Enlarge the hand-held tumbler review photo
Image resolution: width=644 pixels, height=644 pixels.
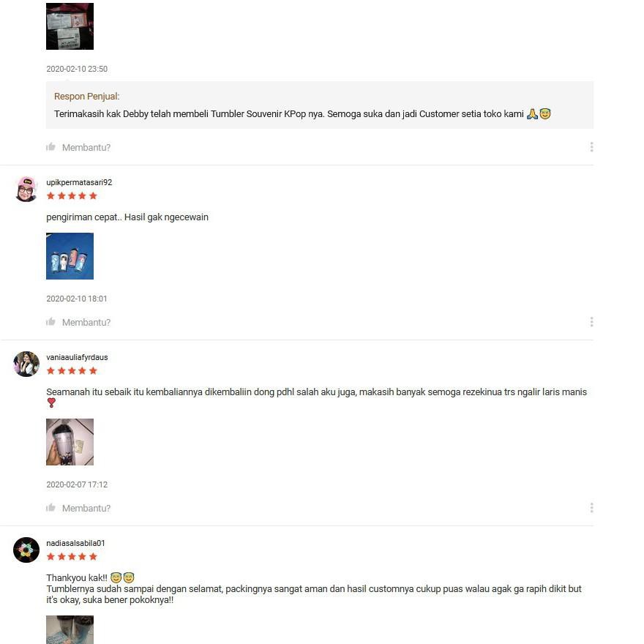pos(70,442)
